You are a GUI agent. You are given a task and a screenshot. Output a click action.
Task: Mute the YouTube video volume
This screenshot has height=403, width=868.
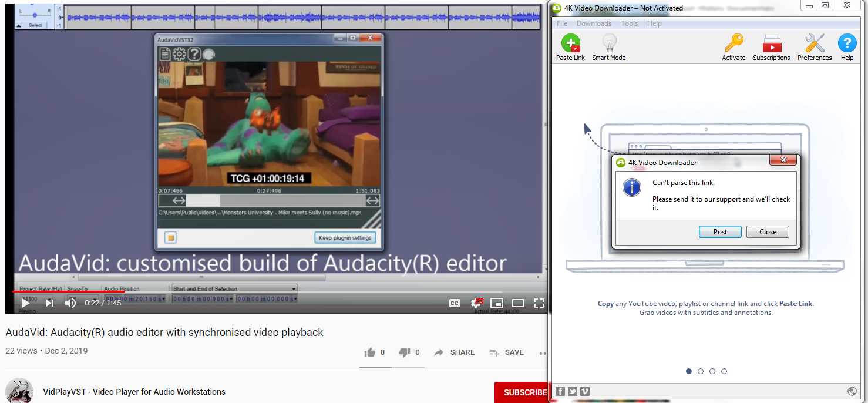[70, 303]
